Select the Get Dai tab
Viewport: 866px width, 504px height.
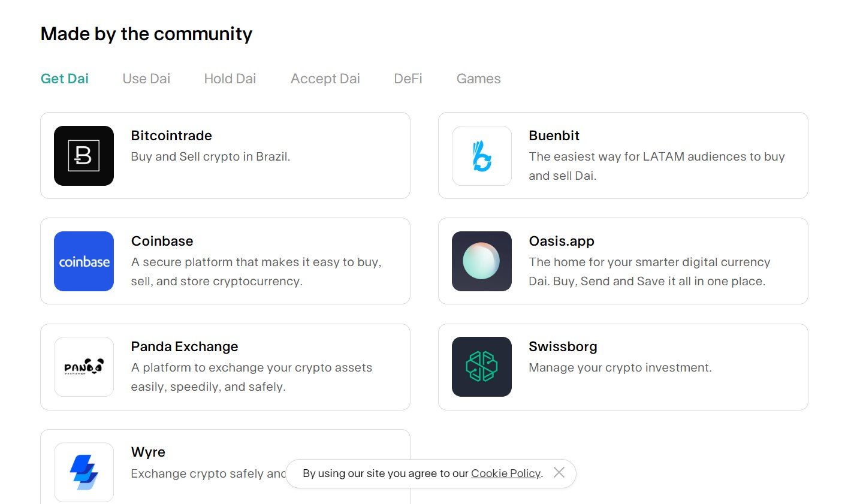click(x=65, y=79)
